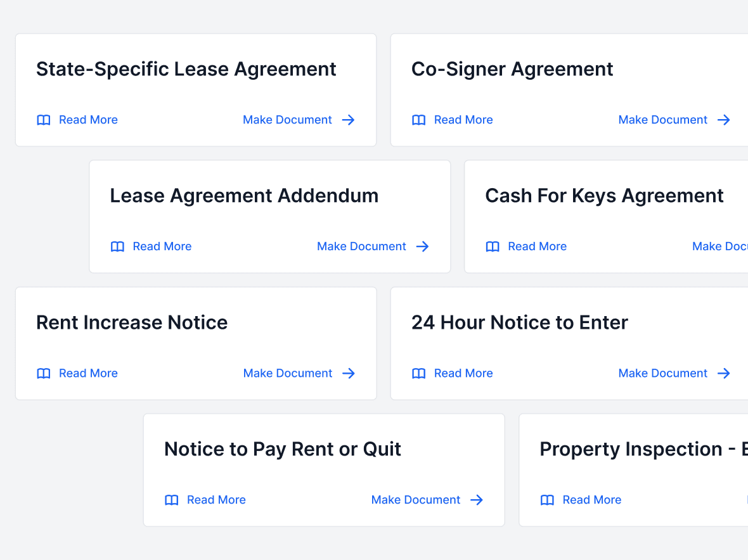Screen dimensions: 748x560
Task: Click arrow icon on Co-Signer Agreement card
Action: (724, 120)
